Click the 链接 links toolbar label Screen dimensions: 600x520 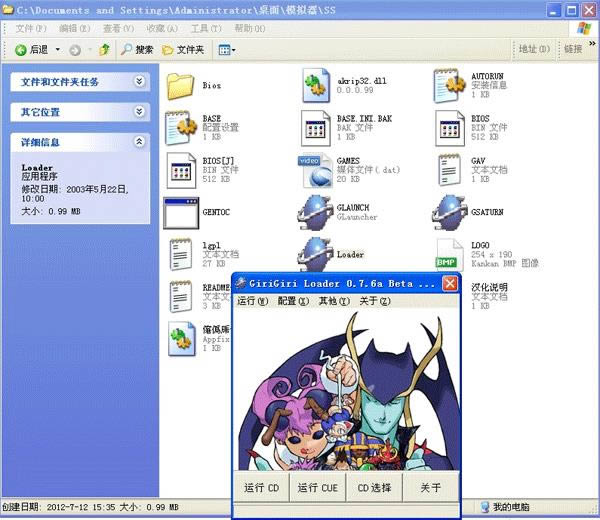(573, 49)
